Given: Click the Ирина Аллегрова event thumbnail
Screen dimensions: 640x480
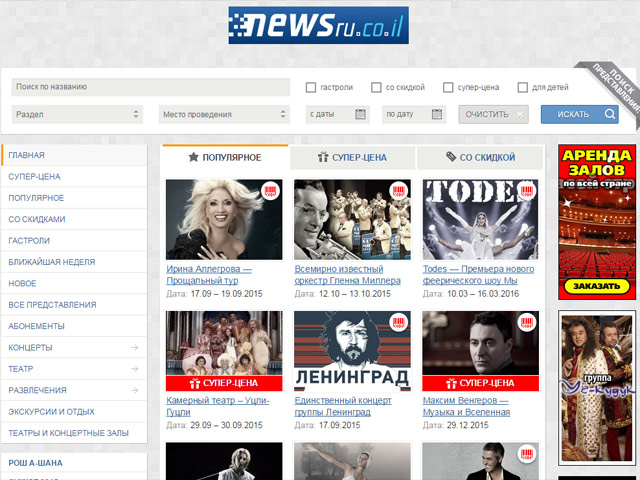Looking at the screenshot, I should (x=224, y=220).
